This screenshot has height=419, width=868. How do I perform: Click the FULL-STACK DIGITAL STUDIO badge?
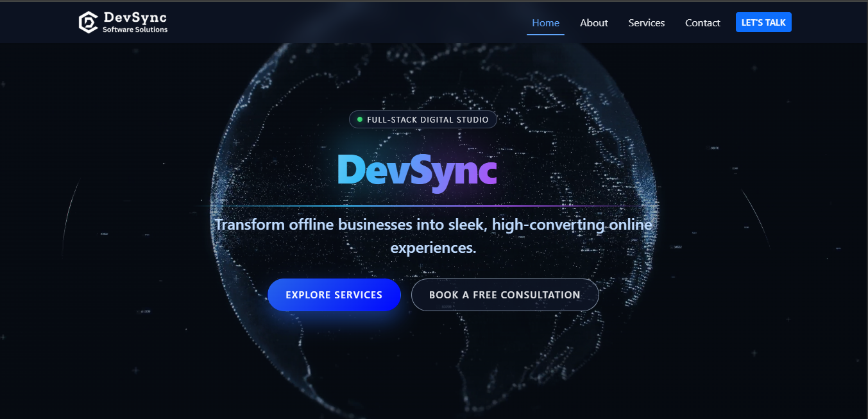423,119
